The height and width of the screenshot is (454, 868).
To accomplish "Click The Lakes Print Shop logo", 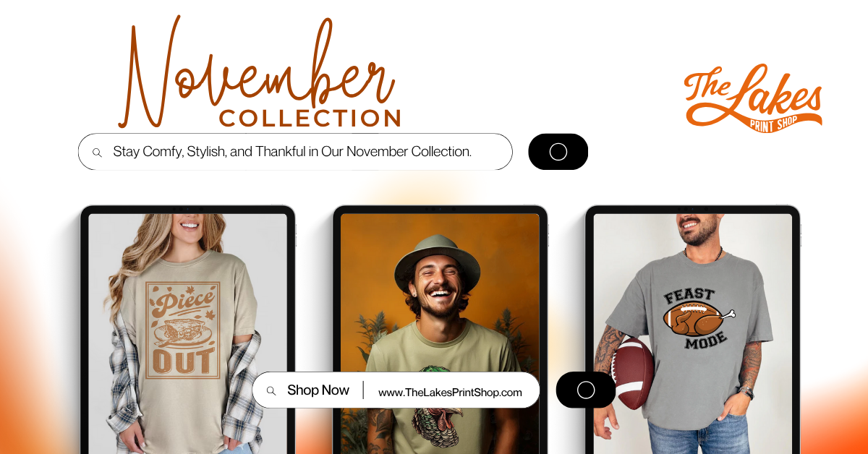I will tap(753, 95).
